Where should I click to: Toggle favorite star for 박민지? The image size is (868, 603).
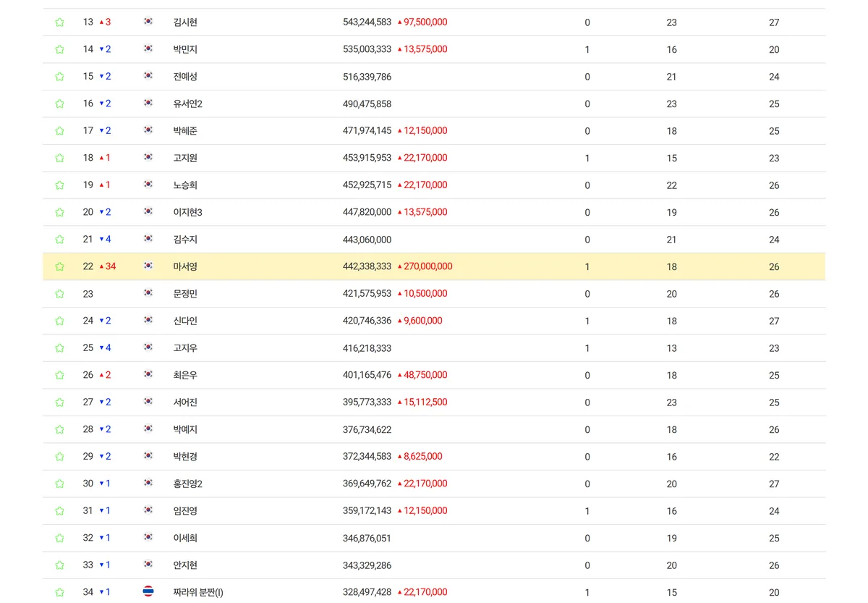(x=59, y=49)
